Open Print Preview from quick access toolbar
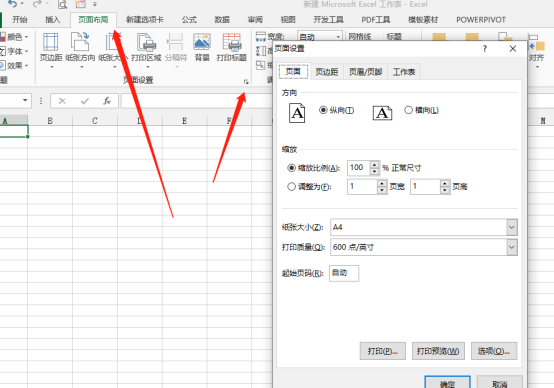The height and width of the screenshot is (388, 554). pyautogui.click(x=63, y=4)
